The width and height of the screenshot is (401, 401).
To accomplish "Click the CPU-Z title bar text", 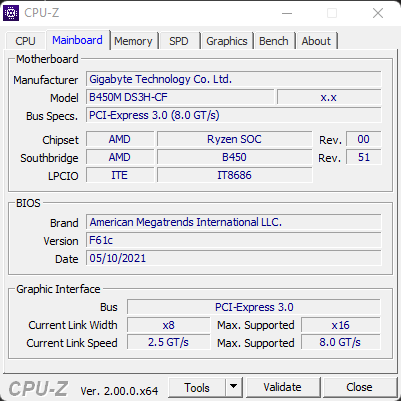I will (42, 13).
